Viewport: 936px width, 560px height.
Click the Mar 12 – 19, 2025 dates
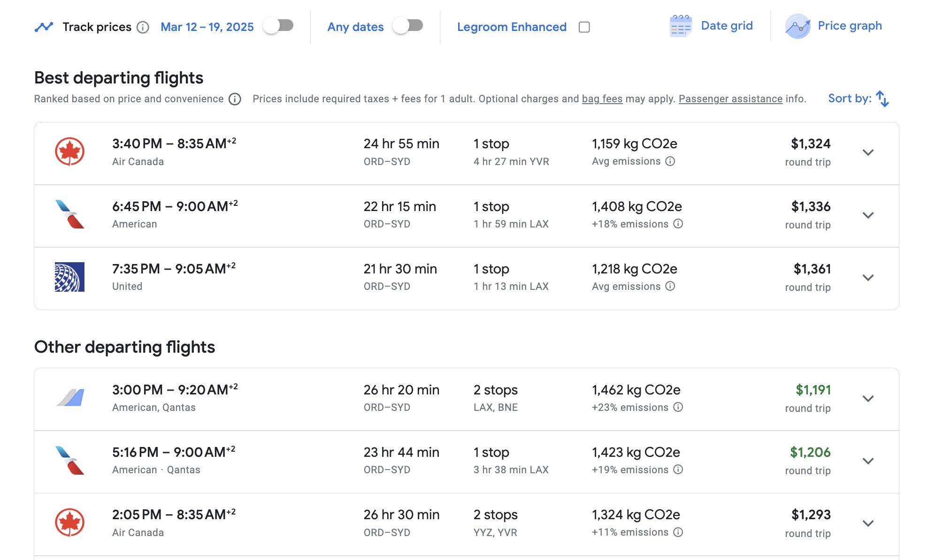(x=207, y=27)
